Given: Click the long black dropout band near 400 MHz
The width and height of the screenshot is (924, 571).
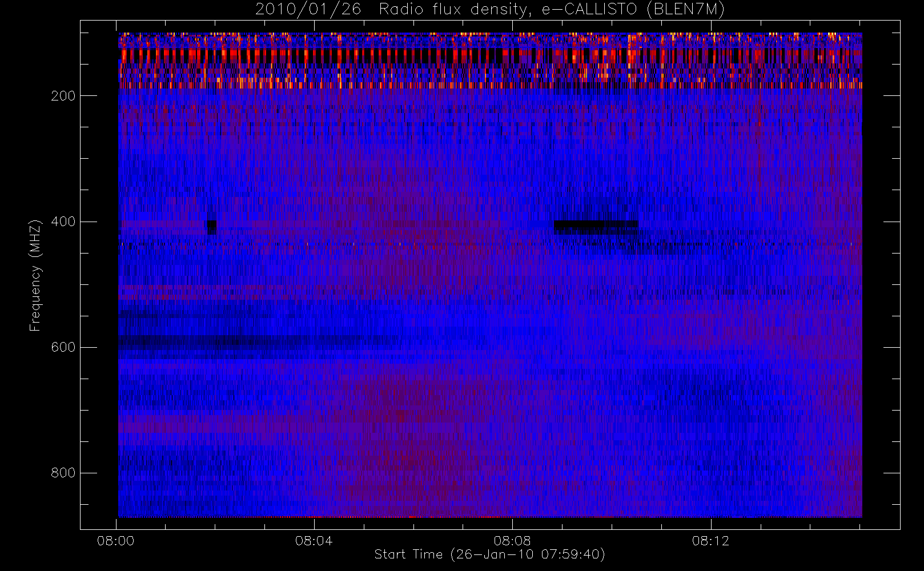Looking at the screenshot, I should pyautogui.click(x=596, y=226).
